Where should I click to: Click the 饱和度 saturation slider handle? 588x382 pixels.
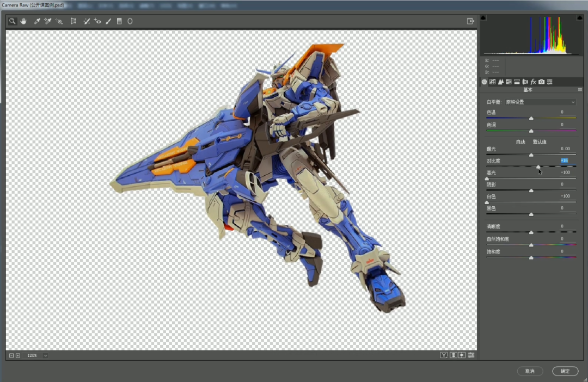[531, 258]
